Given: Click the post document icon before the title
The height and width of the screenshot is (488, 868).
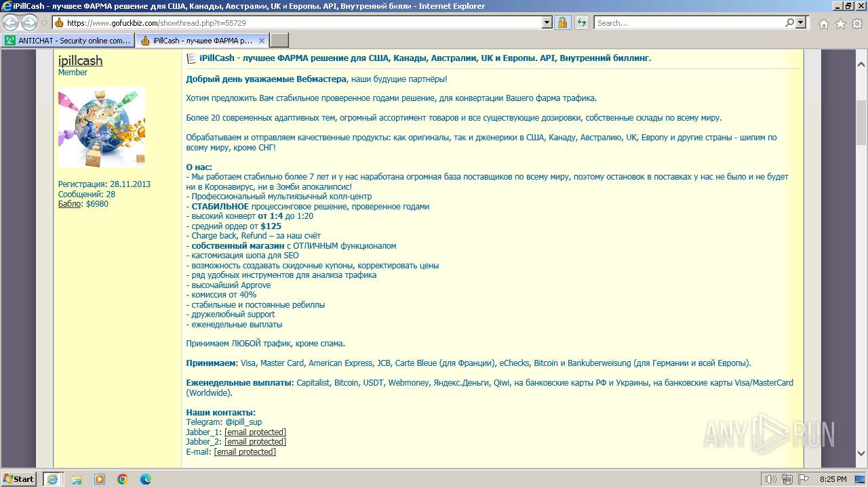Looking at the screenshot, I should click(191, 58).
